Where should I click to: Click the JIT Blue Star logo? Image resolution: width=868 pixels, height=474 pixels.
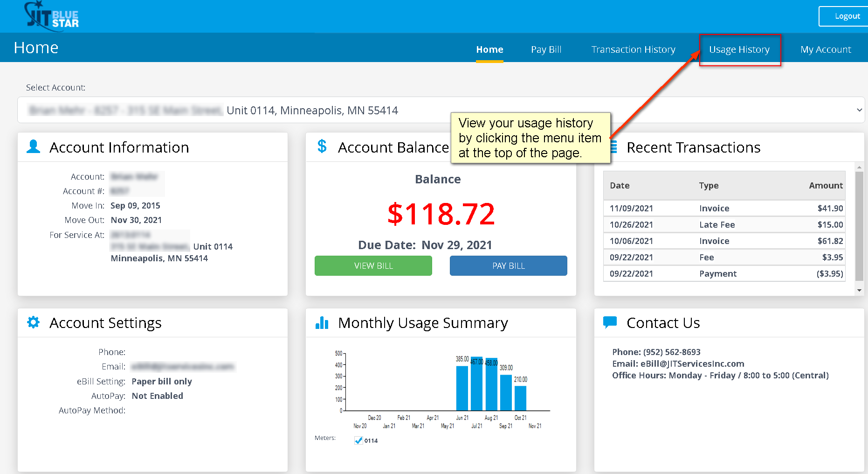[52, 16]
